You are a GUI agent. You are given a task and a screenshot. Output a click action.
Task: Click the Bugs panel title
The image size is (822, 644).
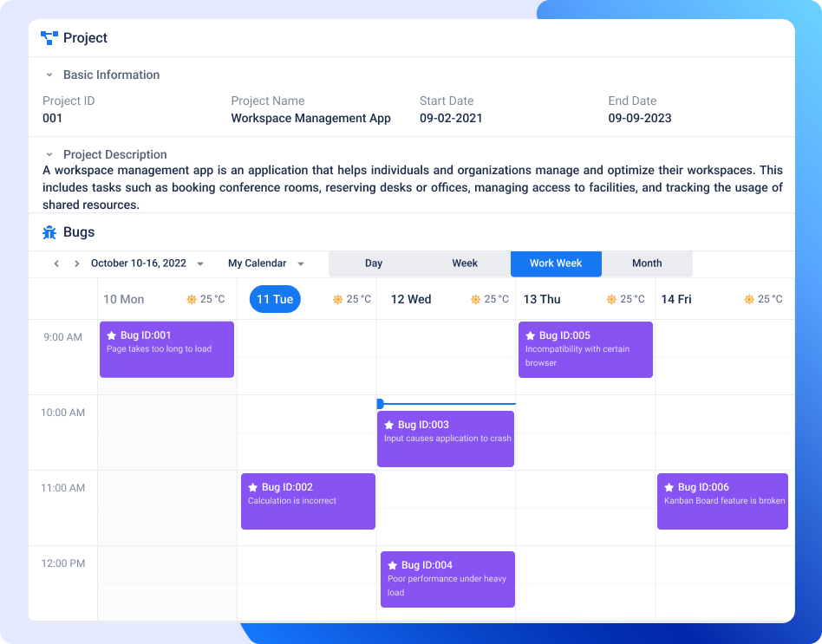pyautogui.click(x=79, y=232)
